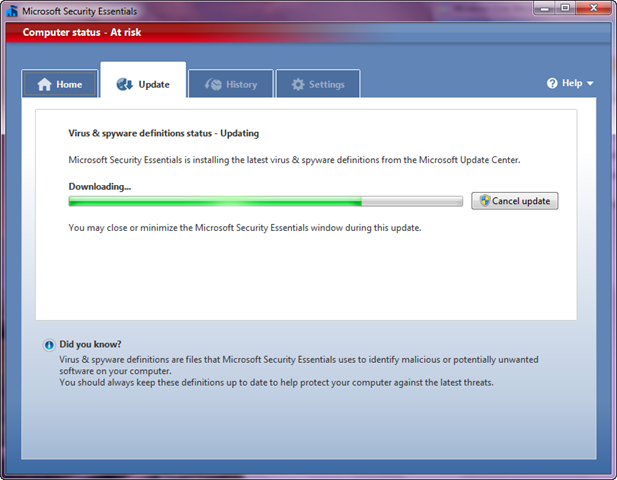
Task: Click the gear icon on Settings tab
Action: [x=298, y=85]
